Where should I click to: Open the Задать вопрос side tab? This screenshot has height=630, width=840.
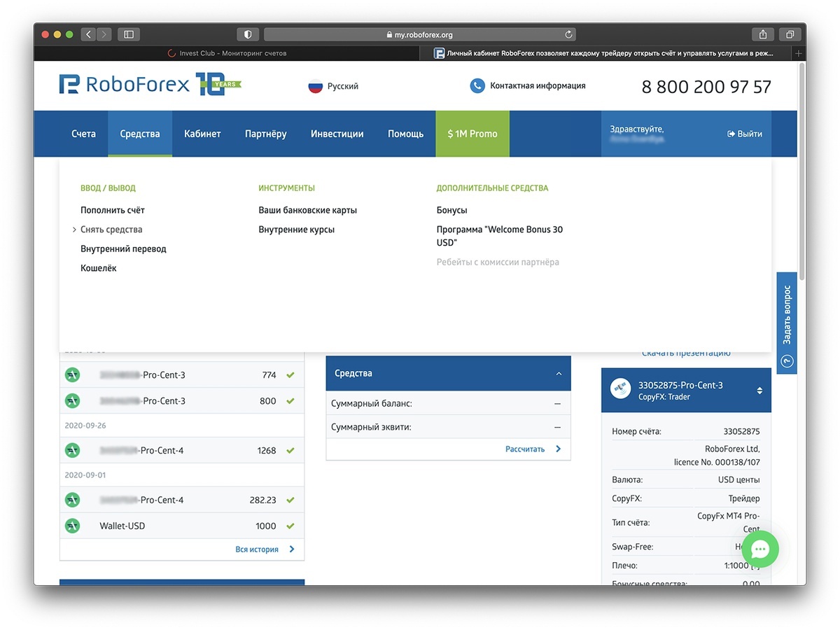coord(787,323)
